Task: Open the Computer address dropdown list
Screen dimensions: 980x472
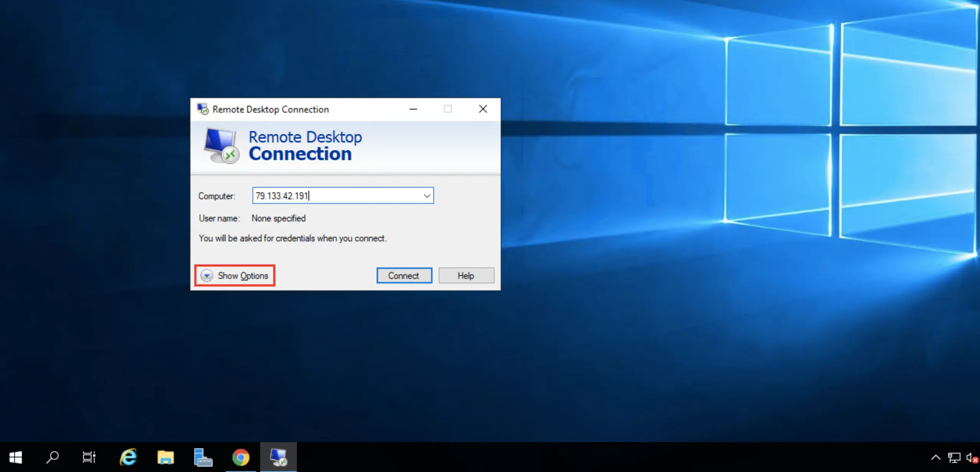Action: 427,196
